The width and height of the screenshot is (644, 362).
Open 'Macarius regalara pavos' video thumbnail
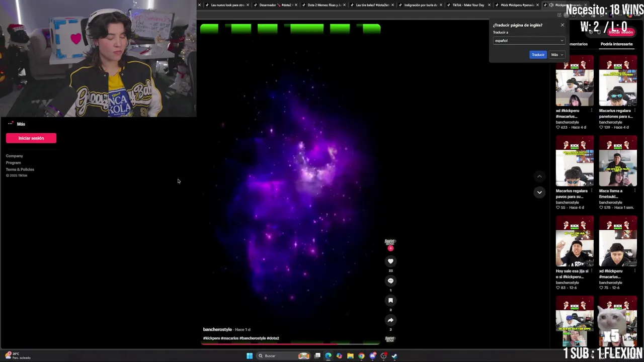pyautogui.click(x=575, y=161)
